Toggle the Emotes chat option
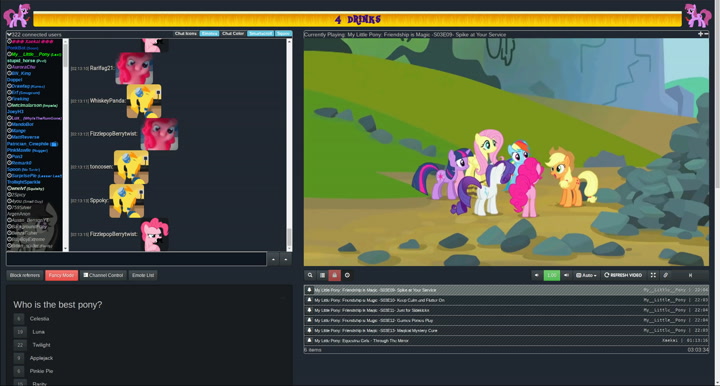This screenshot has width=720, height=386. tap(209, 34)
